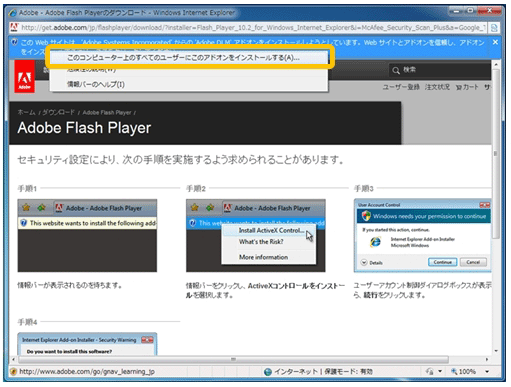Click the 手順2 Install ActiveX Control thumbnail
Image resolution: width=511 pixels, height=387 pixels.
click(x=256, y=236)
